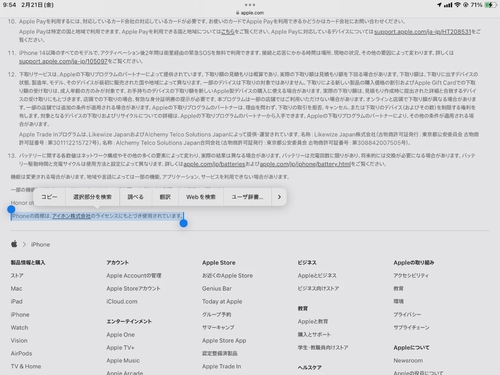Open the Apple logo breadcrumb link
This screenshot has width=500, height=375.
(x=14, y=244)
